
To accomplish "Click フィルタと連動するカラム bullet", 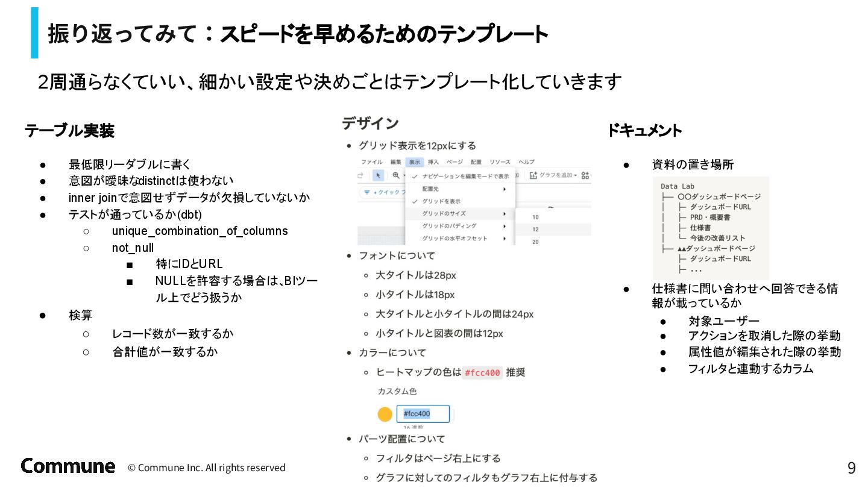I will (x=751, y=369).
